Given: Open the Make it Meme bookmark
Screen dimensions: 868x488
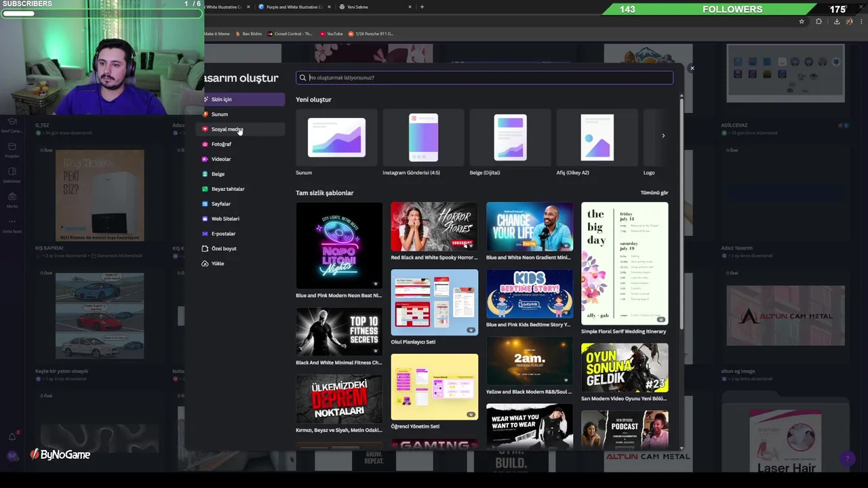Looking at the screenshot, I should coord(217,34).
